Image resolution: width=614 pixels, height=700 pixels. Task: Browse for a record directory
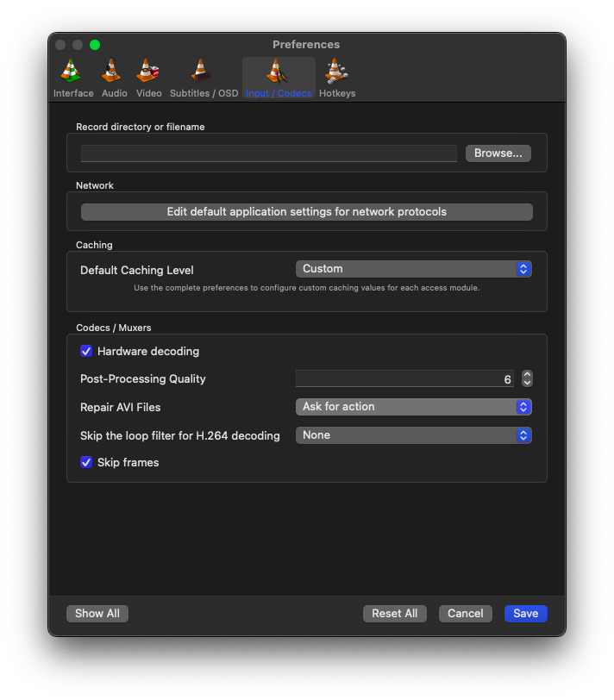pyautogui.click(x=498, y=153)
